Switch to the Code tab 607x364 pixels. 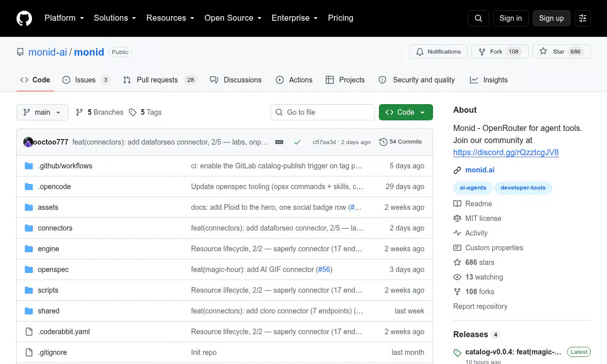click(x=35, y=80)
